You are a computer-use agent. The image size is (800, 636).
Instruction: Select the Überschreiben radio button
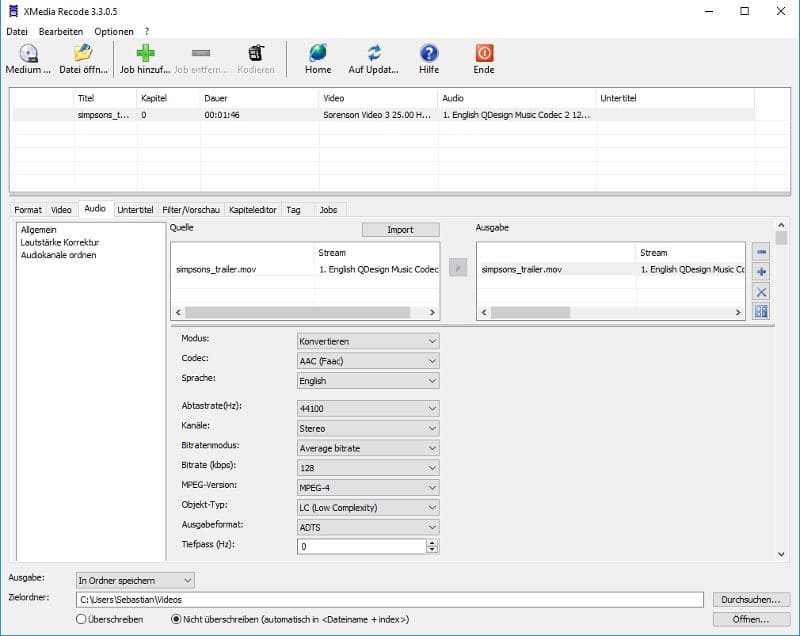[x=82, y=619]
